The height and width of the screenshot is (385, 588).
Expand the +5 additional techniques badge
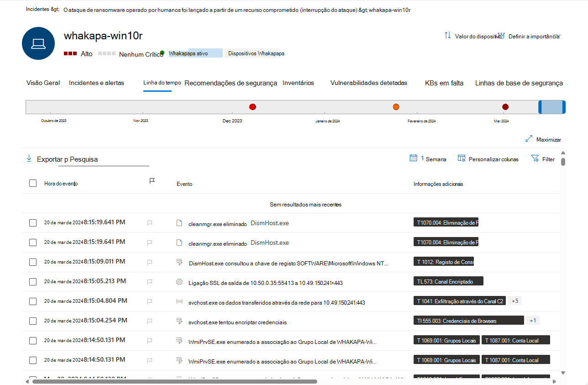514,301
